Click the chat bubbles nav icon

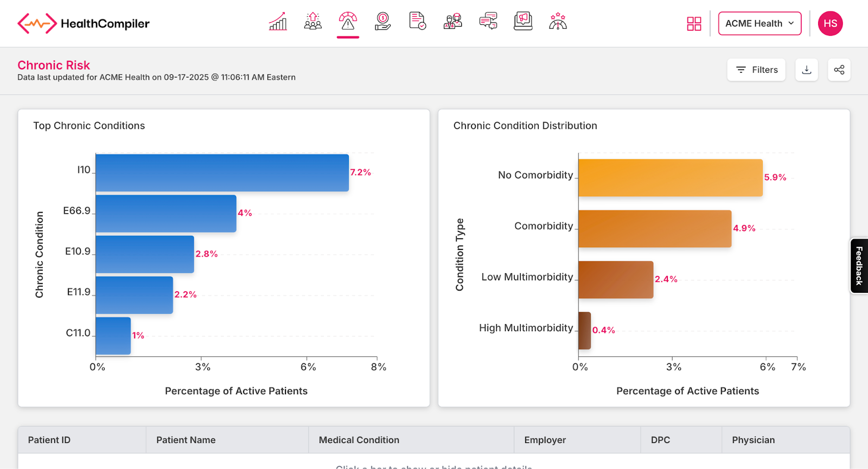pyautogui.click(x=488, y=22)
